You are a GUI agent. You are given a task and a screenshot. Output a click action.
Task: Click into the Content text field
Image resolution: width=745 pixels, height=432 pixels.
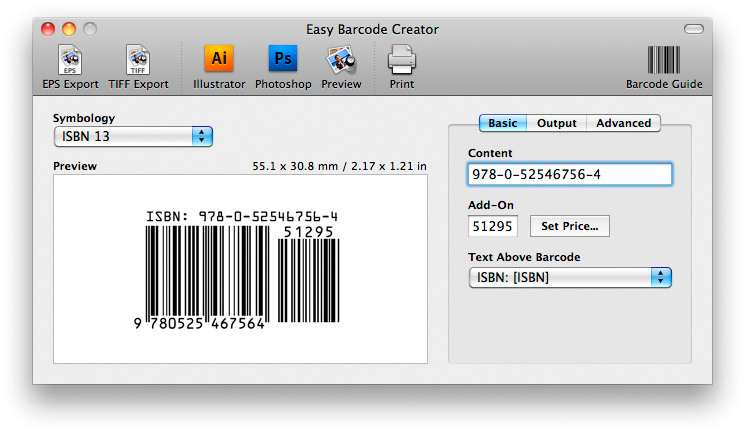(x=569, y=174)
